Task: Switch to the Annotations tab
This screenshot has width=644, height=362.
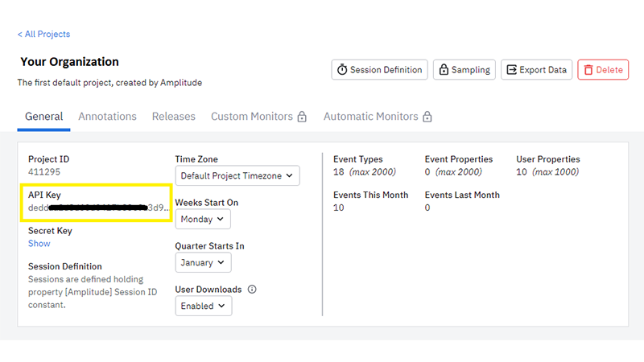Action: pos(107,117)
